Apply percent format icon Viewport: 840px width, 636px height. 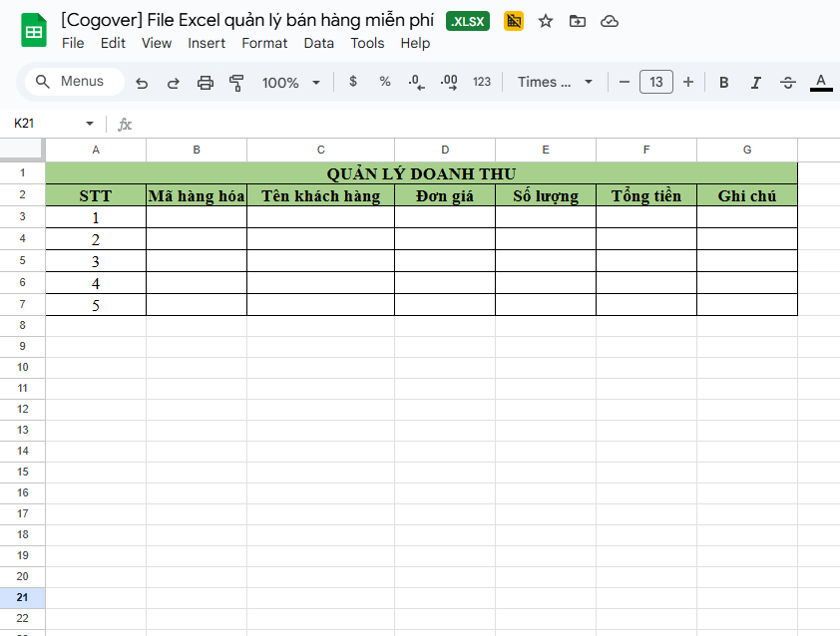click(x=384, y=83)
